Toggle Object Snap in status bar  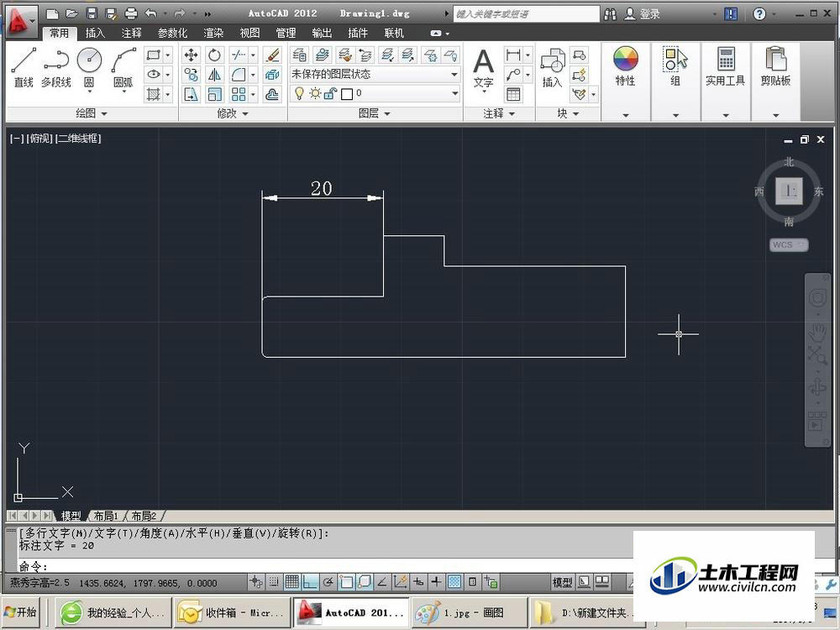(346, 582)
